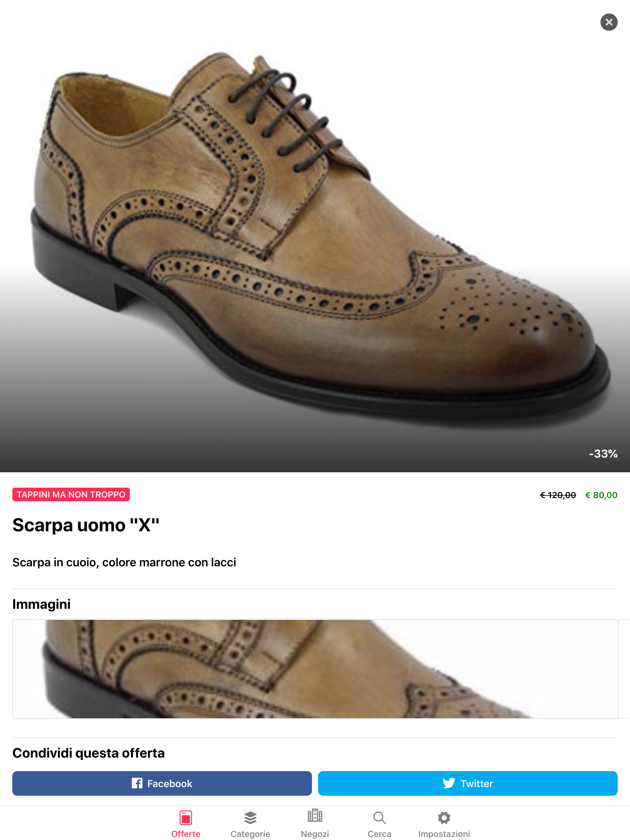Close the offer detail view
630x840 pixels.
coord(608,22)
